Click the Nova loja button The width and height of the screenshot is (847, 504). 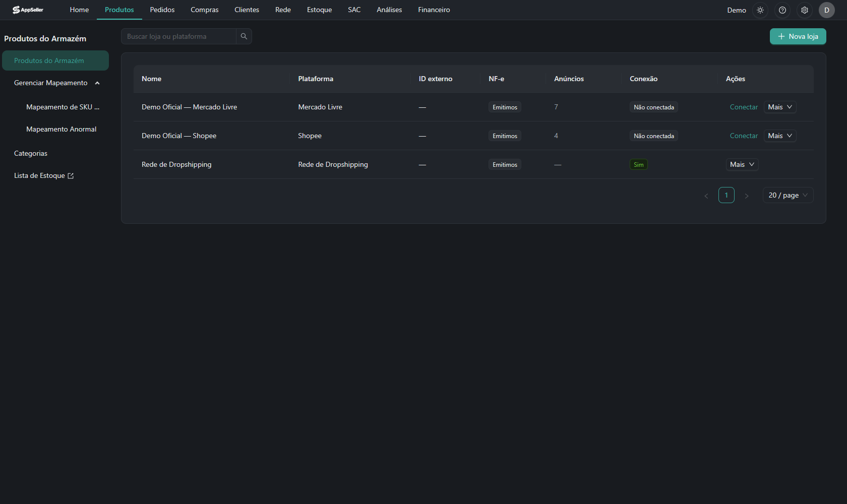point(798,36)
